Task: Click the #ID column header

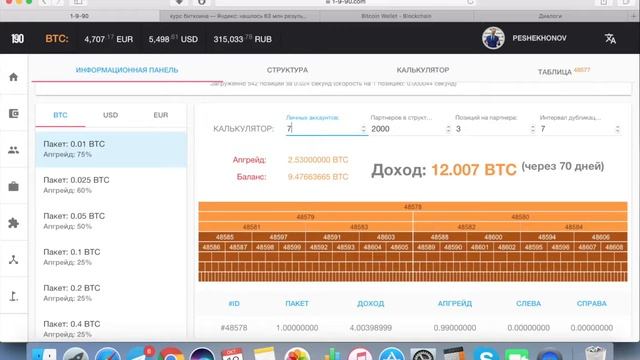Action: pos(234,303)
